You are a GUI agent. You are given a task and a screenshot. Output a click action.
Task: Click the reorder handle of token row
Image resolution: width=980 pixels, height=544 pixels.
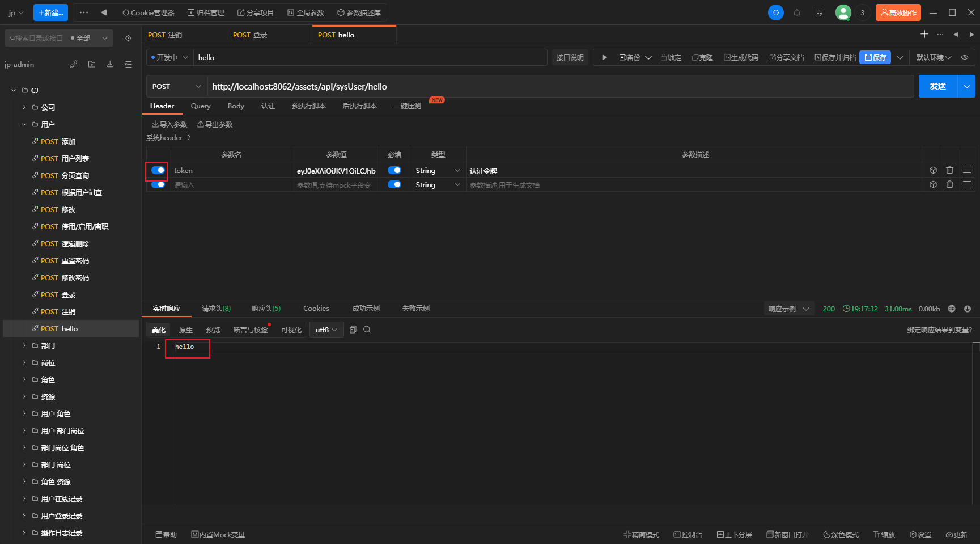pyautogui.click(x=967, y=170)
